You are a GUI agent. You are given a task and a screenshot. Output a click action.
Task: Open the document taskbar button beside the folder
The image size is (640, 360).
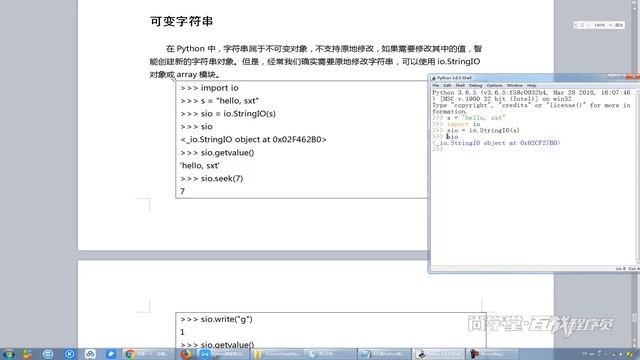click(x=331, y=354)
